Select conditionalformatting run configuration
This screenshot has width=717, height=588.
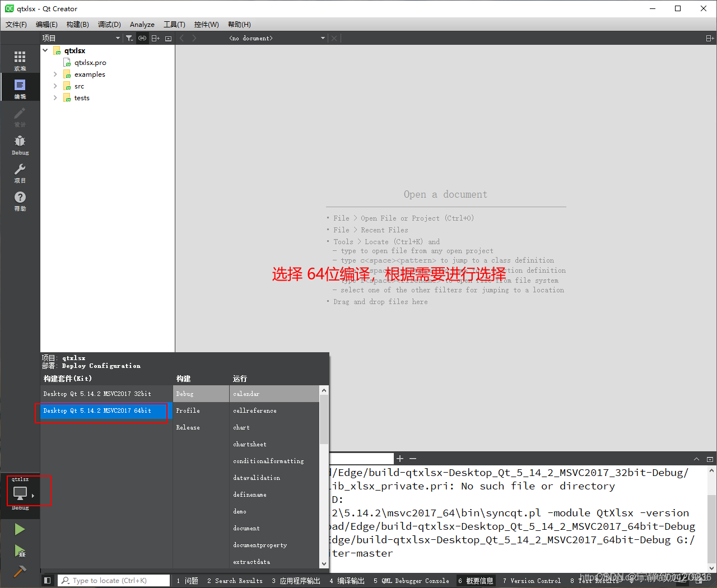click(x=274, y=461)
